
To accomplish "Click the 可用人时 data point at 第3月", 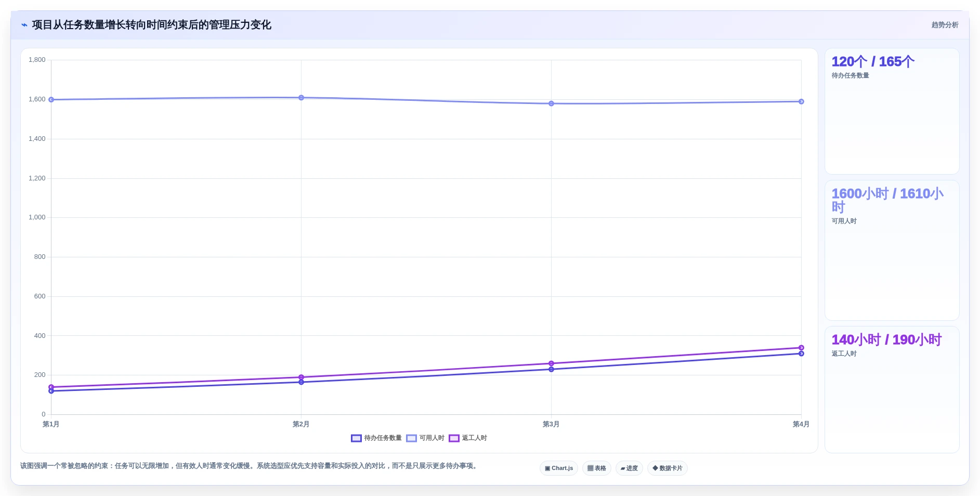I will click(x=551, y=103).
